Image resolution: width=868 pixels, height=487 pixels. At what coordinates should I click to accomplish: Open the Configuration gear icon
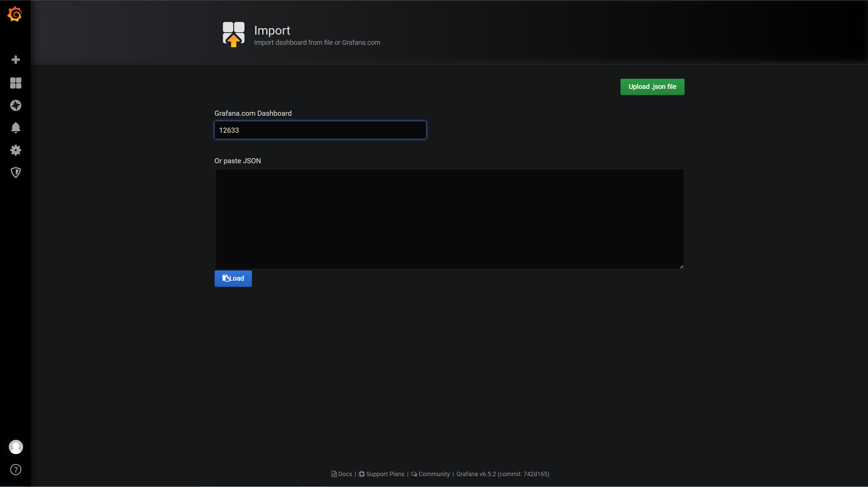pyautogui.click(x=16, y=150)
